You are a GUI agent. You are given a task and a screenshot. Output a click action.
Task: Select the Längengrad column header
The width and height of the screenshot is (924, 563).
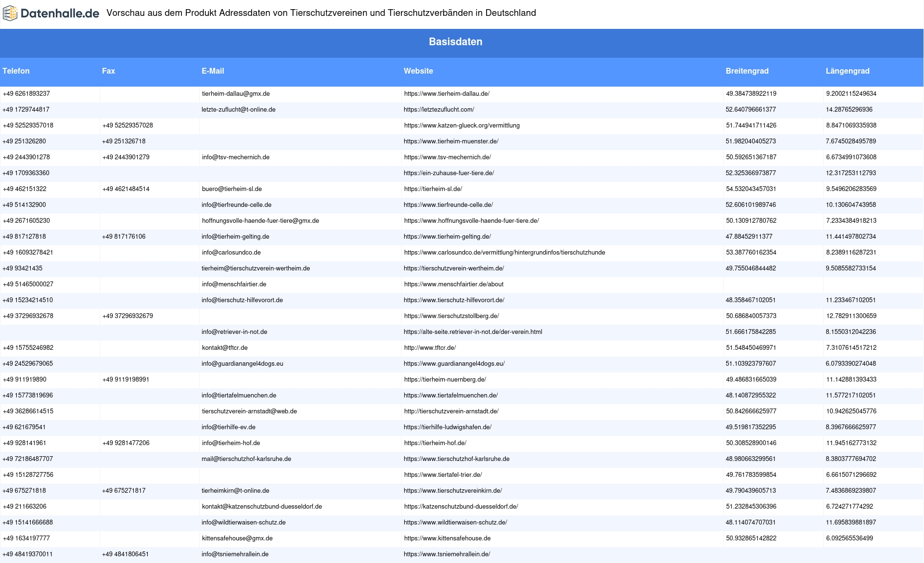847,71
